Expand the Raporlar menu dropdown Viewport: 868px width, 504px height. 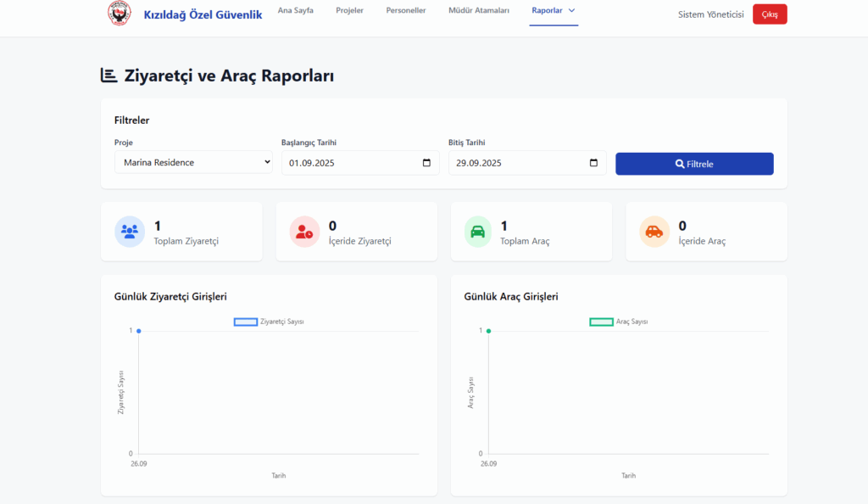coord(554,11)
